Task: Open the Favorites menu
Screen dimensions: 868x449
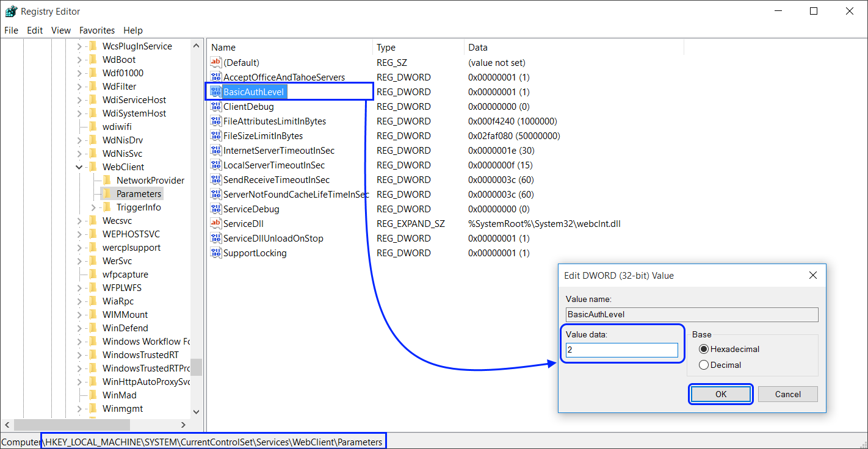Action: pos(96,31)
